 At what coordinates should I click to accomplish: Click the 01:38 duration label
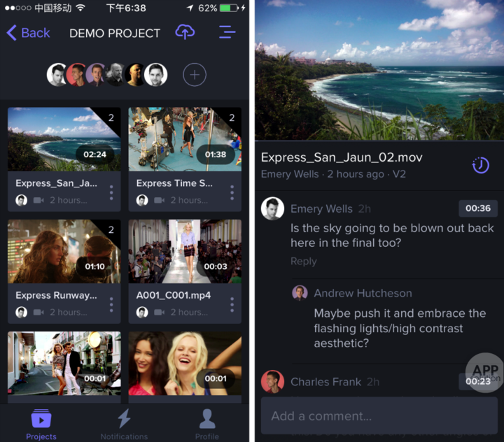coord(216,155)
